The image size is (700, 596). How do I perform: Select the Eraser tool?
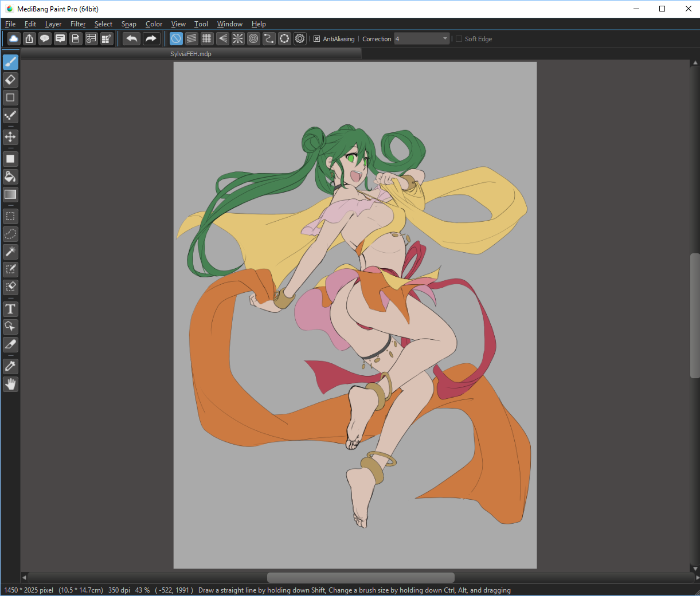pyautogui.click(x=10, y=80)
